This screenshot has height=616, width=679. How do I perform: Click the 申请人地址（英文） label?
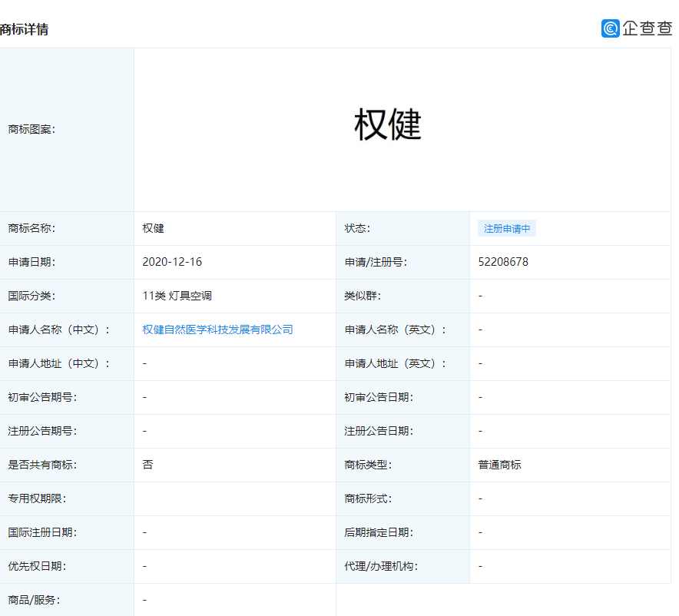coord(395,363)
